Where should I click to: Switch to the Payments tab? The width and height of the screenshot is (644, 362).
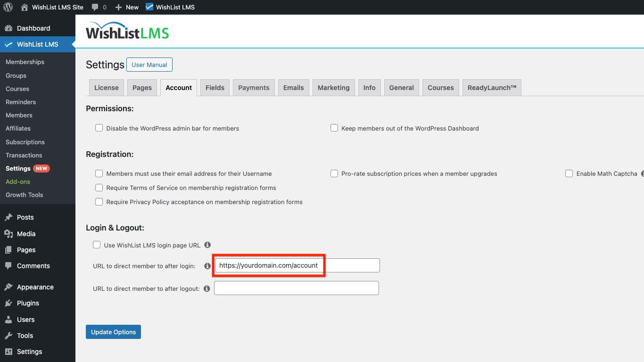254,87
